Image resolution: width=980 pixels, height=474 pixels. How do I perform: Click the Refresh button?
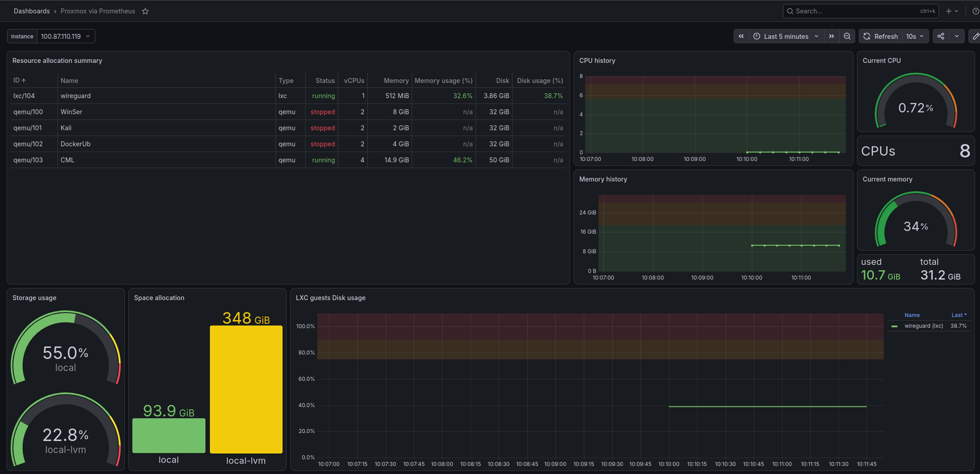[x=881, y=37]
